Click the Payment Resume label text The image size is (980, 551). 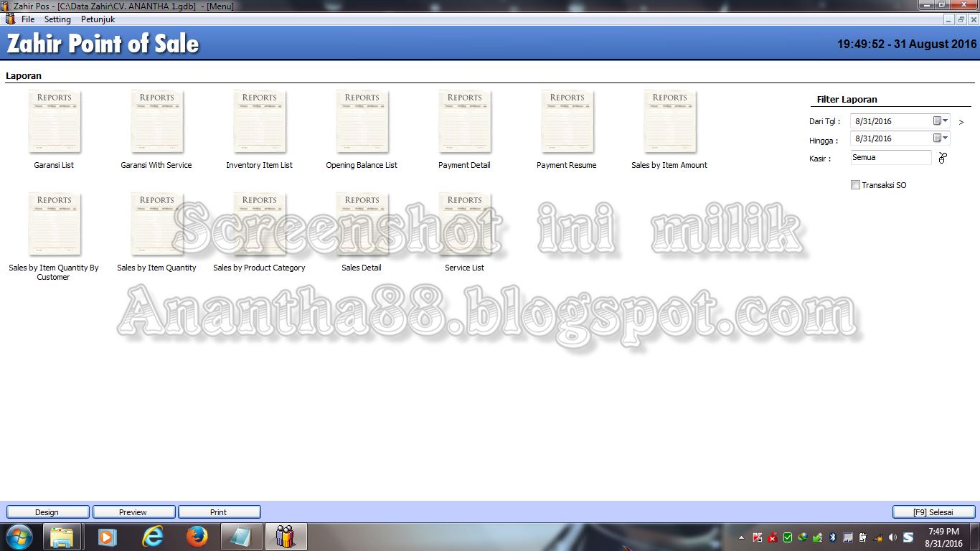567,165
